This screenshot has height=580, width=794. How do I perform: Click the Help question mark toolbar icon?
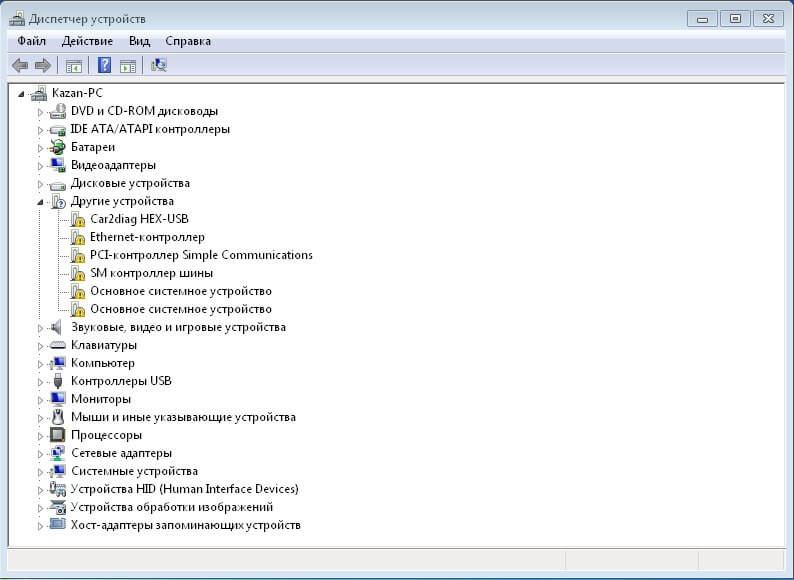tap(104, 66)
